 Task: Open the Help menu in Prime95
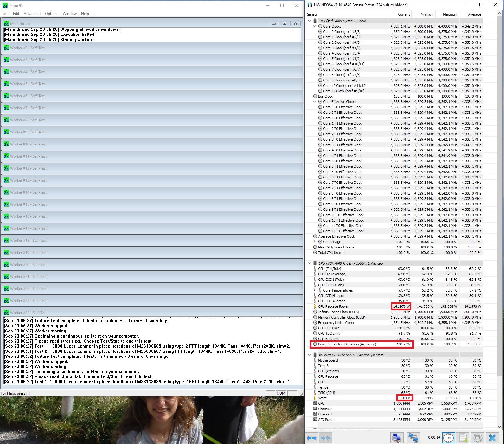[85, 14]
